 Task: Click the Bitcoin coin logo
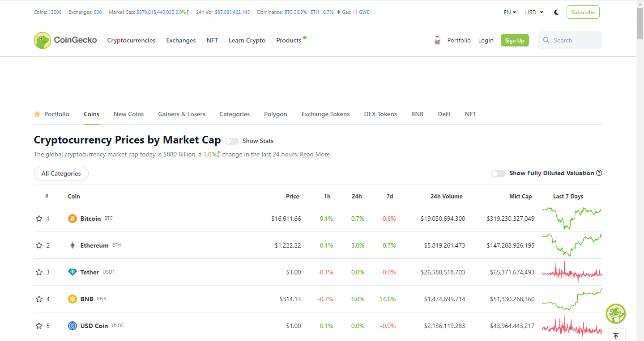pyautogui.click(x=73, y=219)
